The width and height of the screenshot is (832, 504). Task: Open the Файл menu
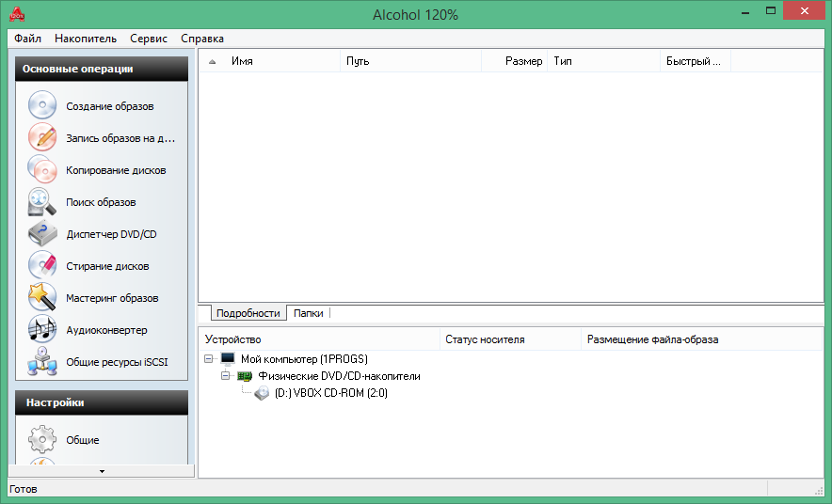[x=27, y=39]
